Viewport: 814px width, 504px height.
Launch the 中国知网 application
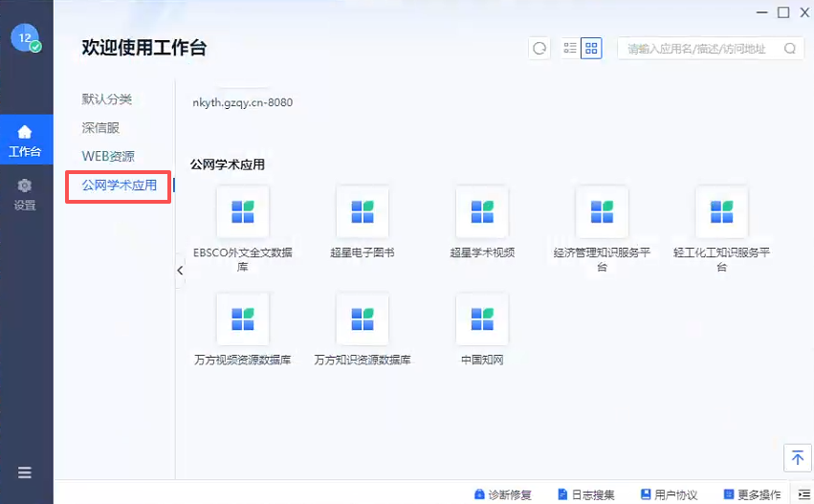point(482,319)
